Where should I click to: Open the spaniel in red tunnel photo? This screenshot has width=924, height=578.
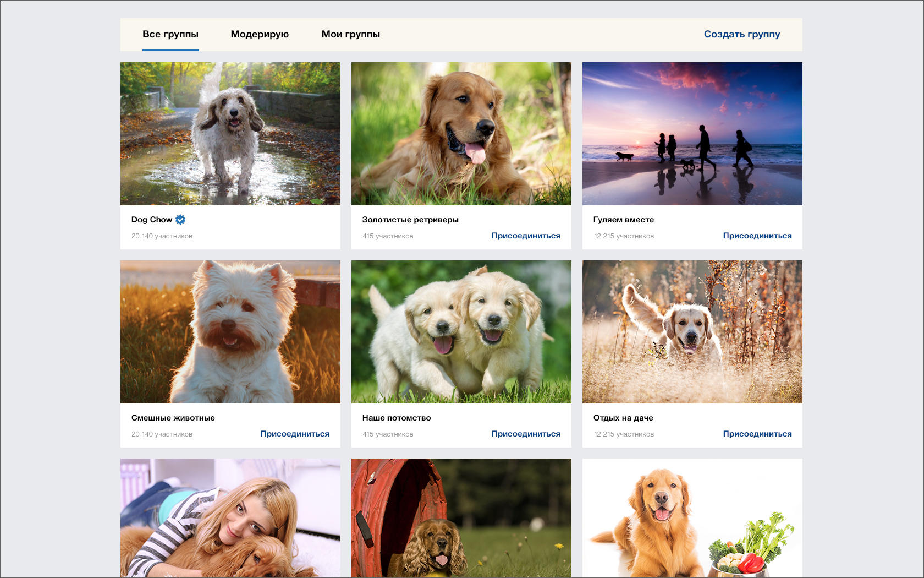tap(461, 518)
